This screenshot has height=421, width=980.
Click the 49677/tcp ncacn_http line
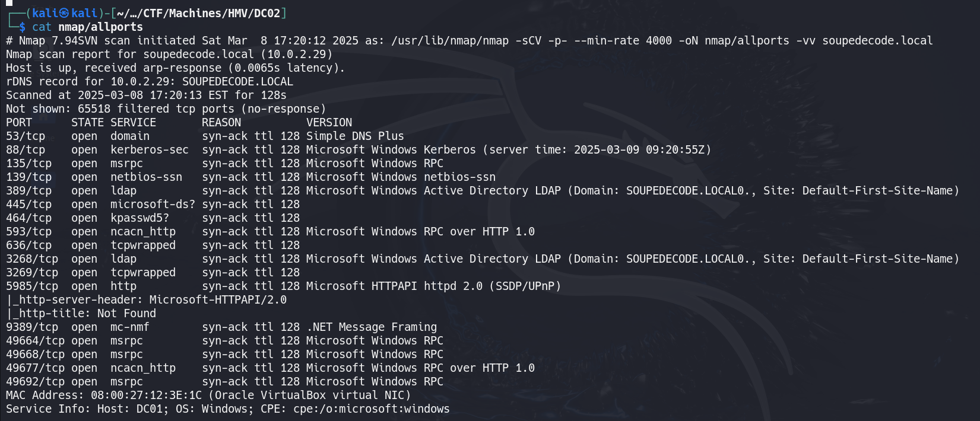pyautogui.click(x=270, y=368)
